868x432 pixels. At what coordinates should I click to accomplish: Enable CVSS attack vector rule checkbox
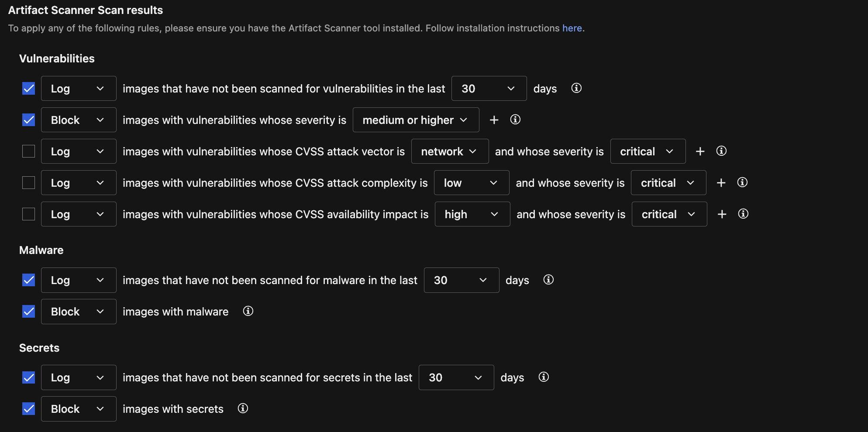[x=28, y=151]
